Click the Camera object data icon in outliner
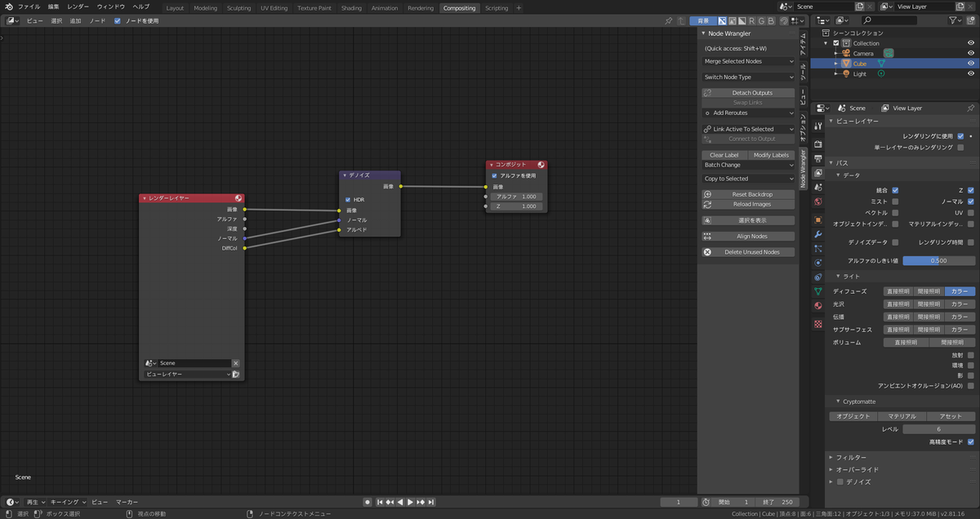This screenshot has width=980, height=519. point(889,53)
